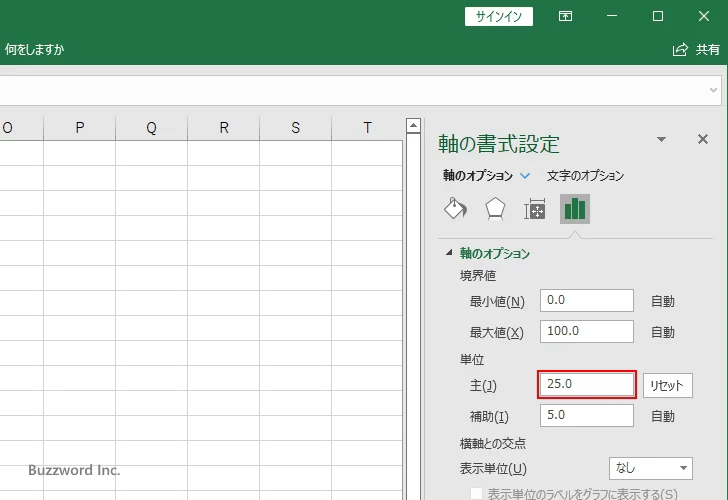Click the サインイン button
This screenshot has height=500, width=728.
499,16
